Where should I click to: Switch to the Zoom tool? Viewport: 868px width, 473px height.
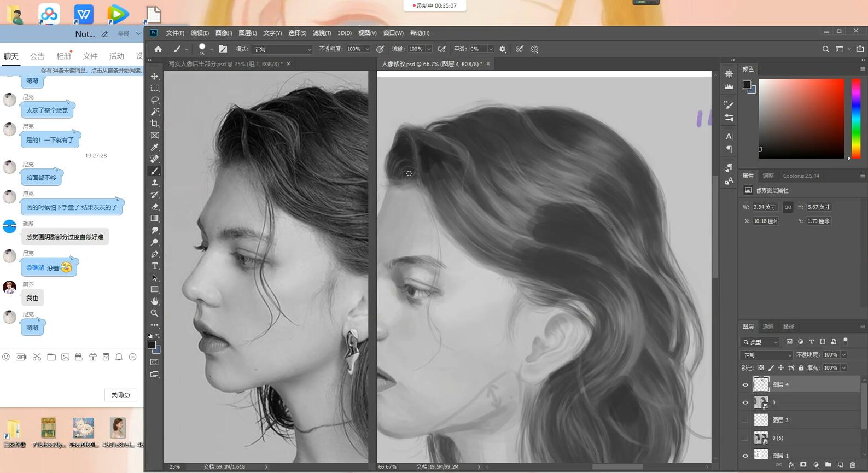pyautogui.click(x=155, y=313)
